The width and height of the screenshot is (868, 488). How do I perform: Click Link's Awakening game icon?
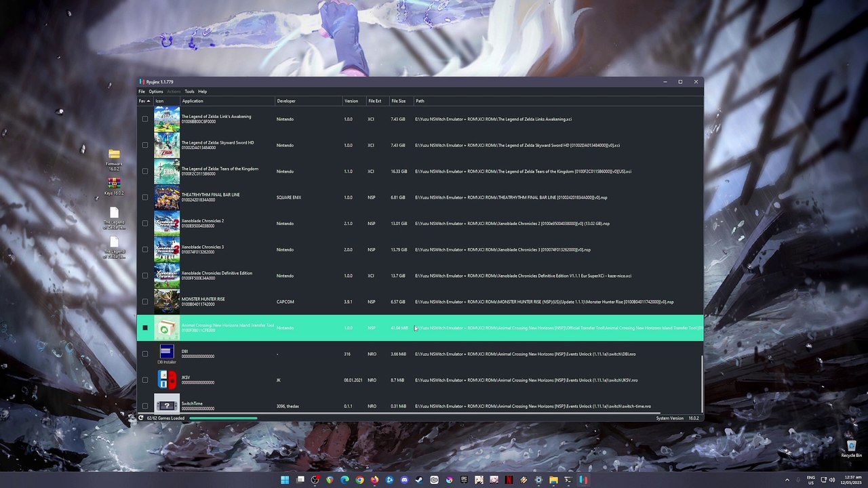coord(167,119)
